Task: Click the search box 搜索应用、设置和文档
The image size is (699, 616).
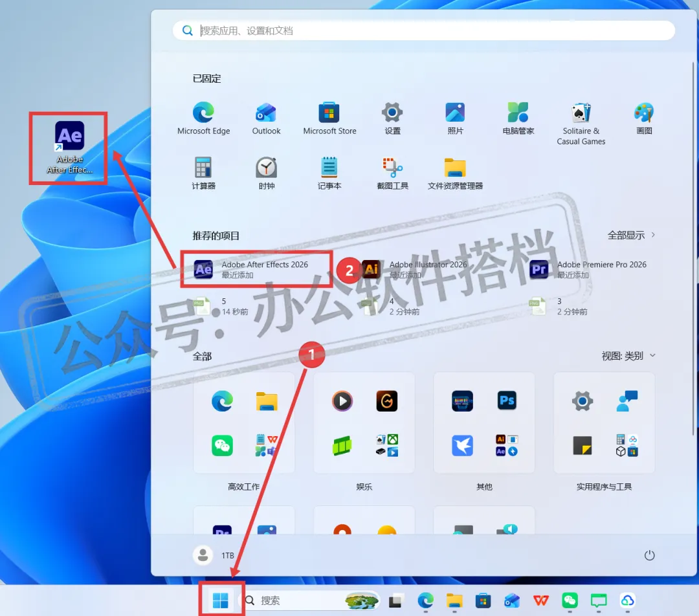Action: click(423, 30)
